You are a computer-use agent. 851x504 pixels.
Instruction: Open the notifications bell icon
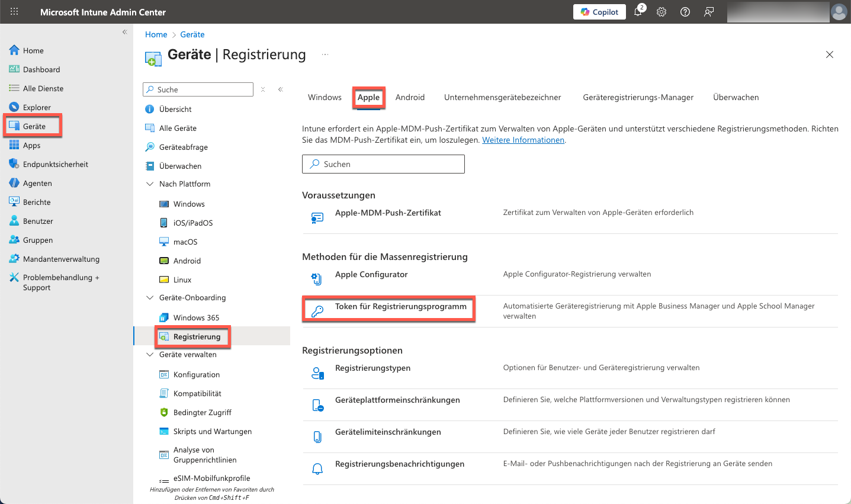(x=638, y=12)
